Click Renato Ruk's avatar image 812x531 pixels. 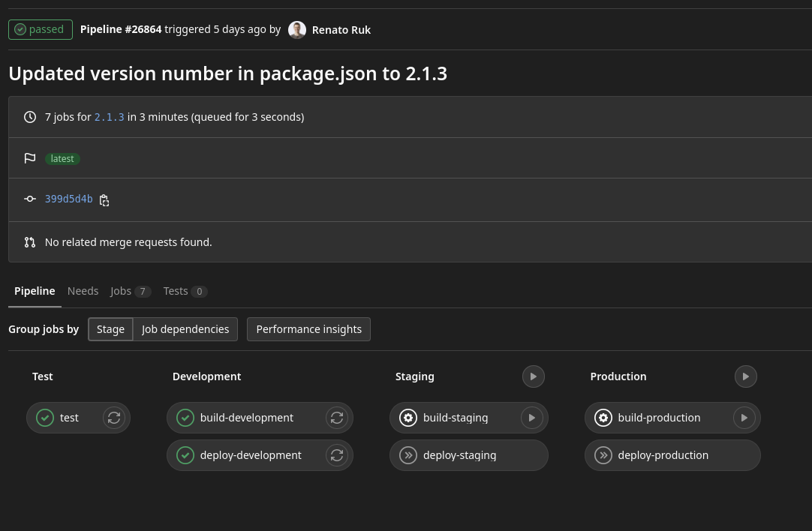(x=297, y=30)
